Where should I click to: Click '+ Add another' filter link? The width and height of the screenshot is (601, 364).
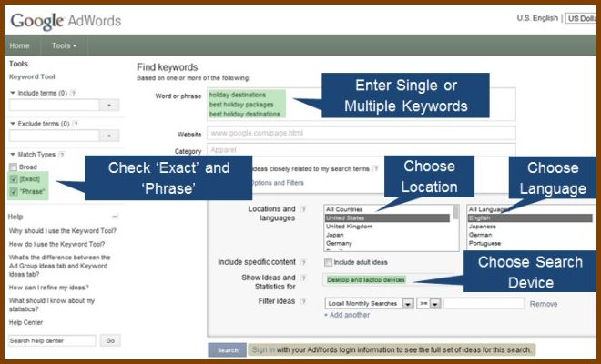point(347,315)
